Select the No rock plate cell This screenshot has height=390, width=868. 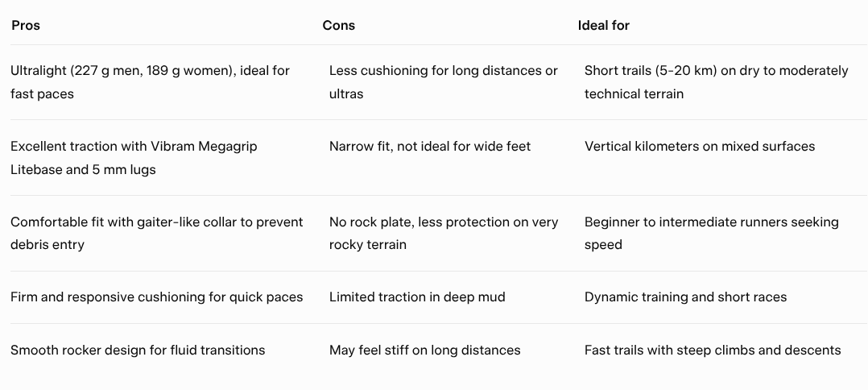tap(444, 233)
